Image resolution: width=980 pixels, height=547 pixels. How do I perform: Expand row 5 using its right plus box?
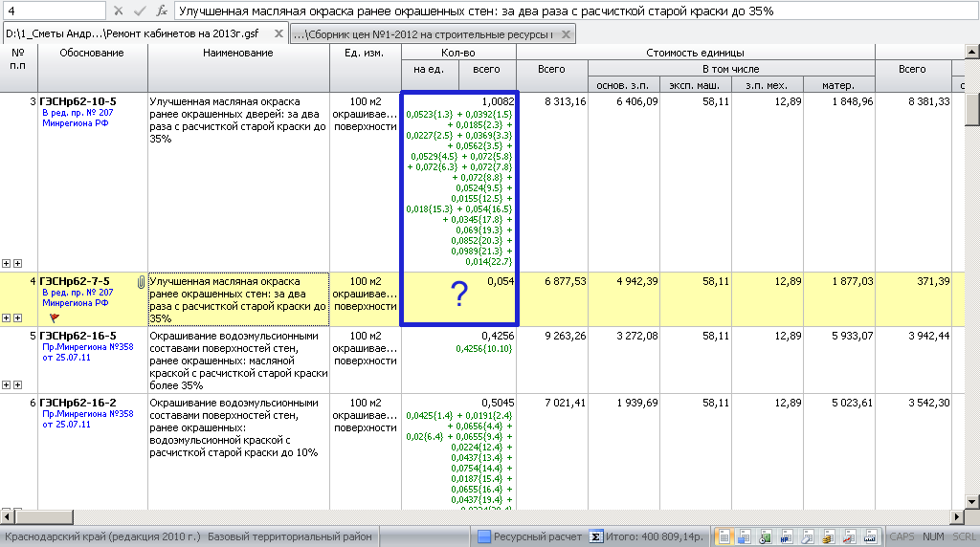(x=17, y=384)
